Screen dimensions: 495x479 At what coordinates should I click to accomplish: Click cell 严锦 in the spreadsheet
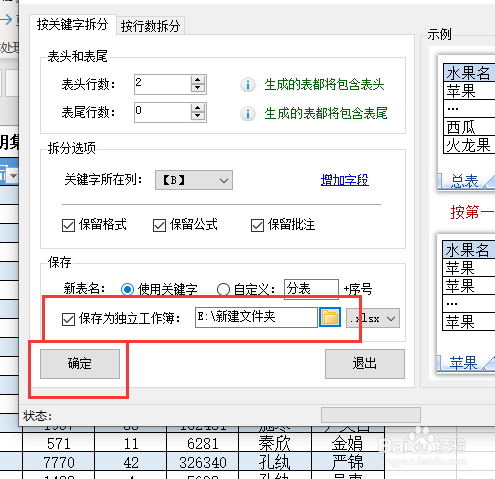(347, 462)
